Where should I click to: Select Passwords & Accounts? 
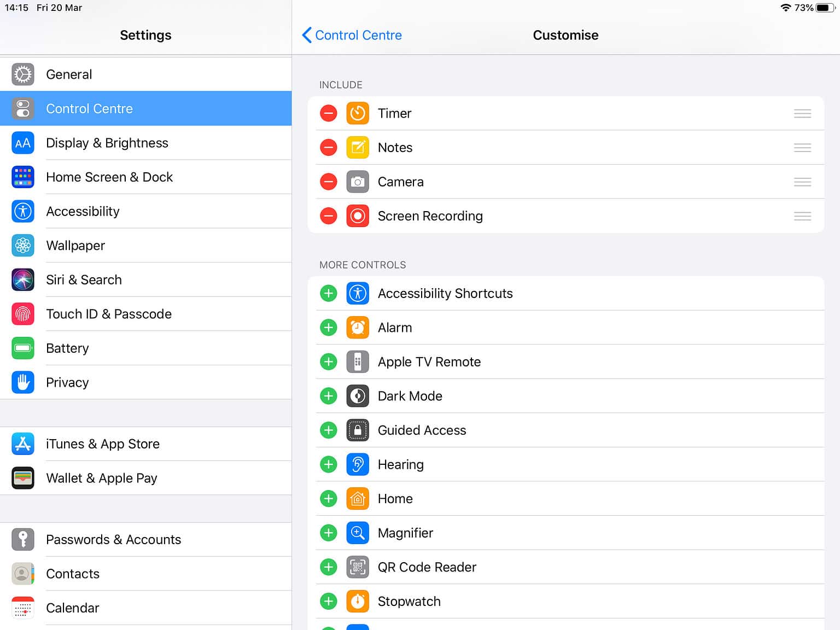pyautogui.click(x=113, y=539)
